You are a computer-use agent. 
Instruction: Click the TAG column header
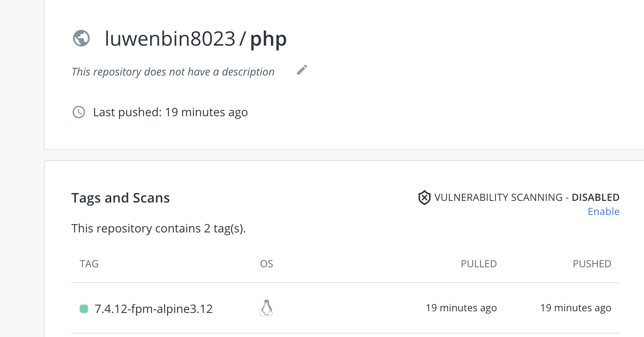pos(89,264)
